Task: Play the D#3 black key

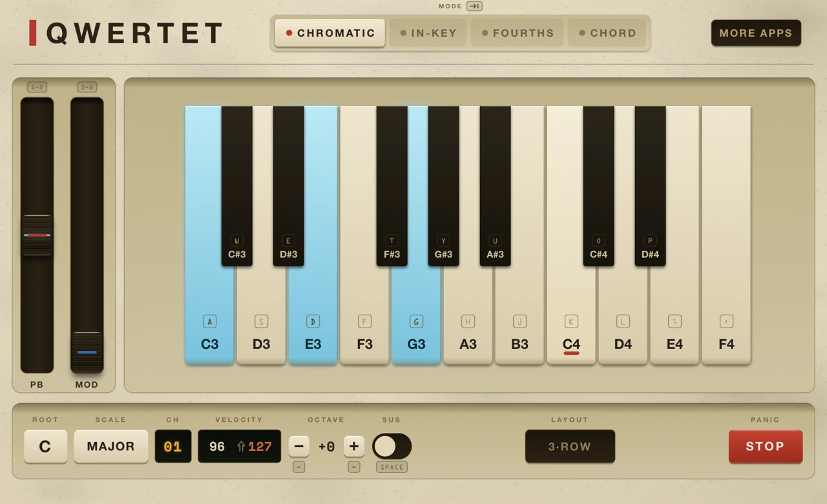Action: [289, 186]
